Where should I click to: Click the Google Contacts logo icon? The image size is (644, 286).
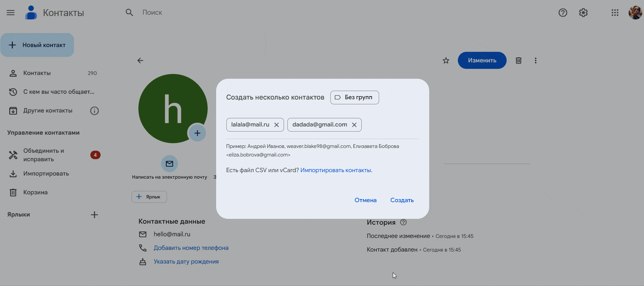point(31,13)
